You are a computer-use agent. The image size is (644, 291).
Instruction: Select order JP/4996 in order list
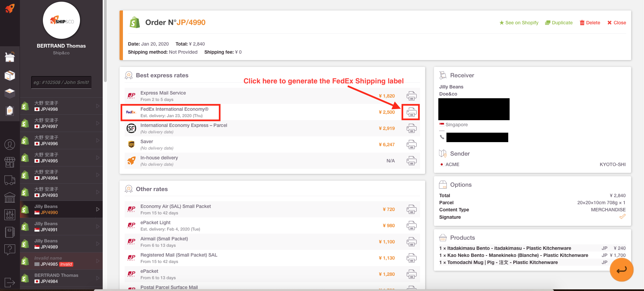pyautogui.click(x=61, y=140)
